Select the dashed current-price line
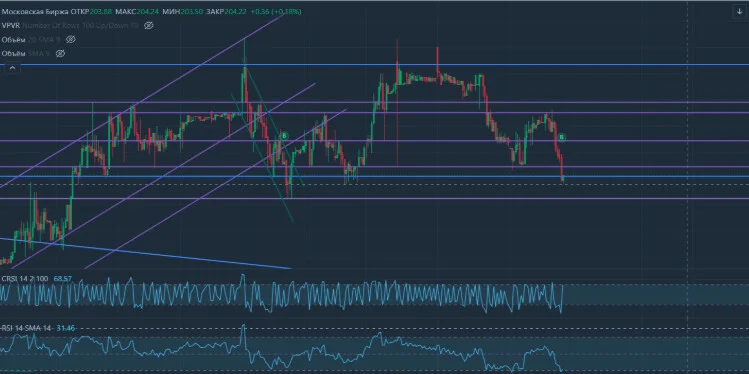The width and height of the screenshot is (749, 374). pyautogui.click(x=374, y=184)
